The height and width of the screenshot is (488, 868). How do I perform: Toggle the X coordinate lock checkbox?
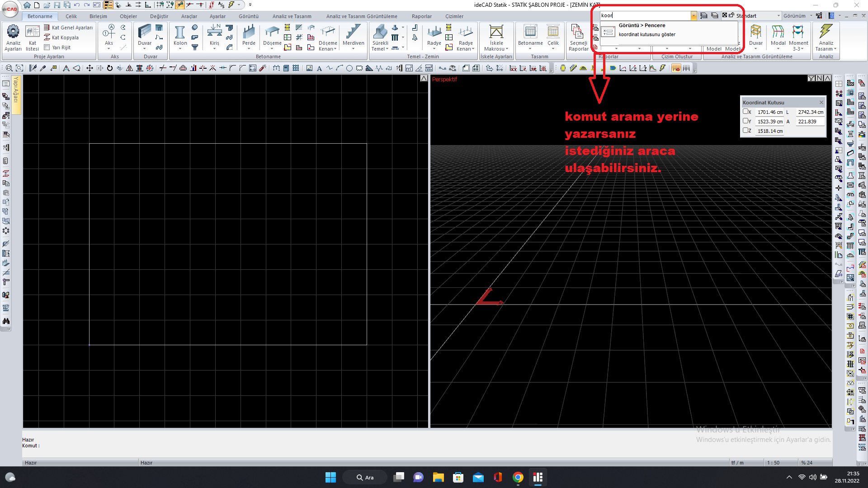(745, 112)
